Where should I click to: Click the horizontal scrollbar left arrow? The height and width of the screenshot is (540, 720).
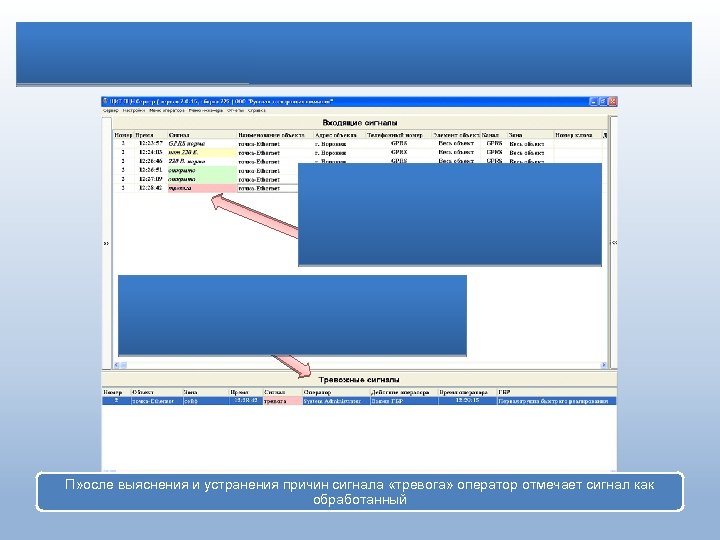pos(117,365)
